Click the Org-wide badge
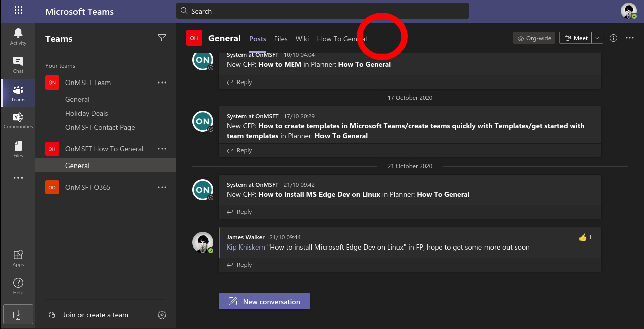Screen dimensions: 644x329 (534, 38)
